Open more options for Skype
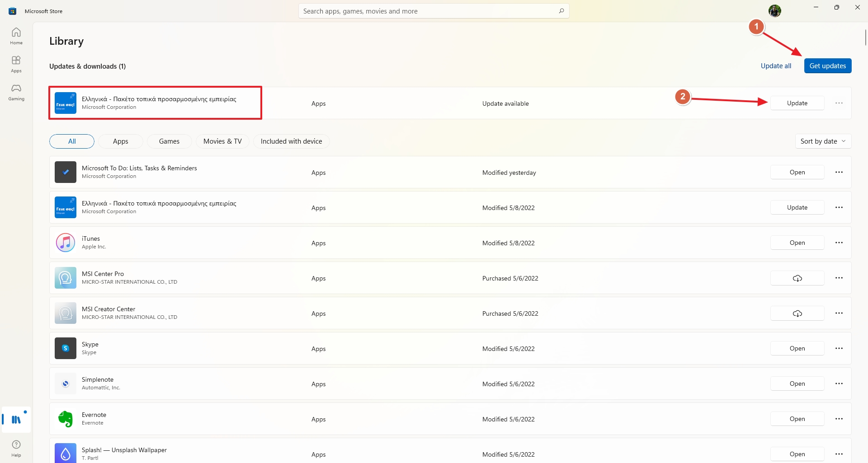 tap(839, 348)
